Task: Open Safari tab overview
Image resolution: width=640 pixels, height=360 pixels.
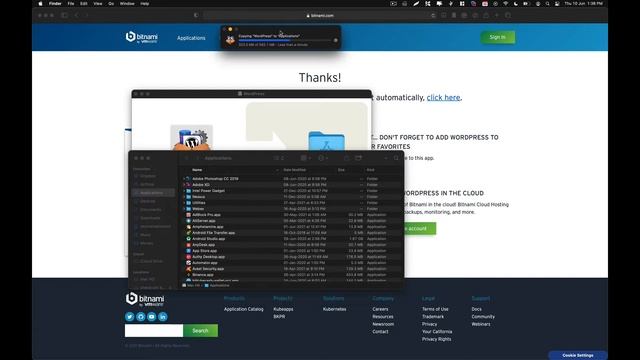Action: [x=508, y=15]
